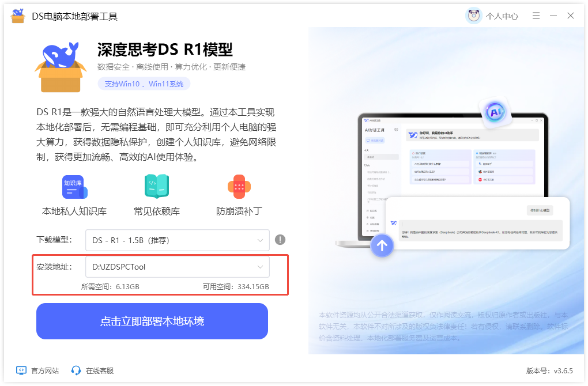Click the large whale box product logo
Screen dimensions: 588x386
(61, 67)
